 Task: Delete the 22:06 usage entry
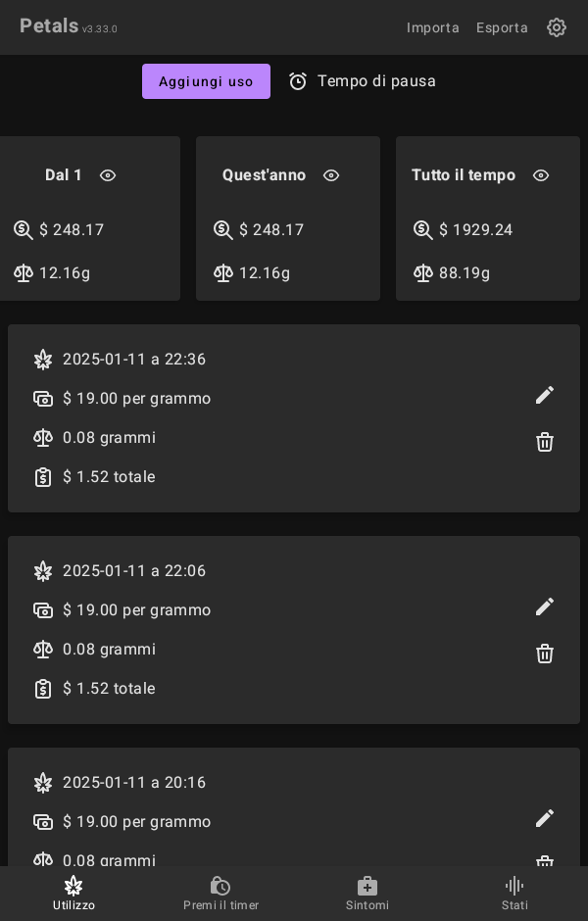point(545,654)
